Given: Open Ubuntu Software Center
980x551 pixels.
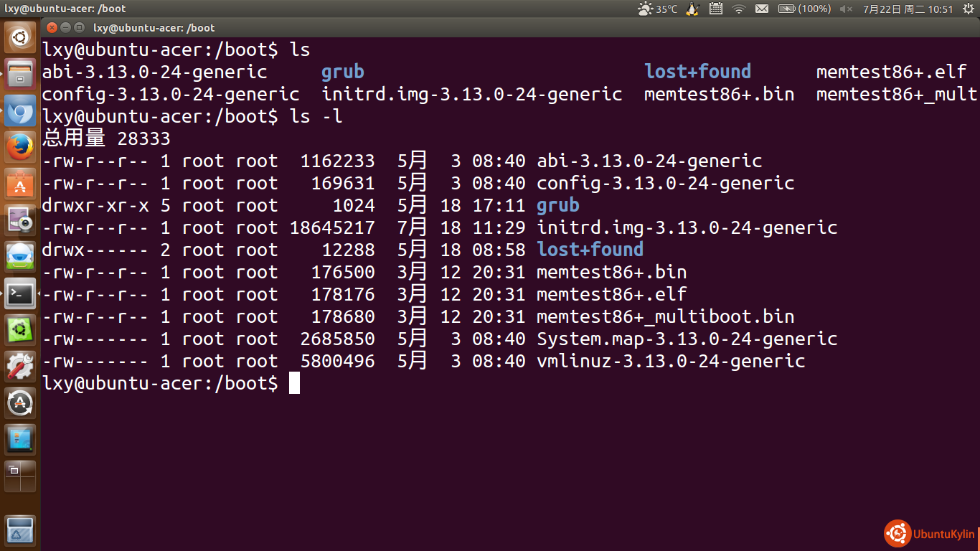Looking at the screenshot, I should click(20, 184).
